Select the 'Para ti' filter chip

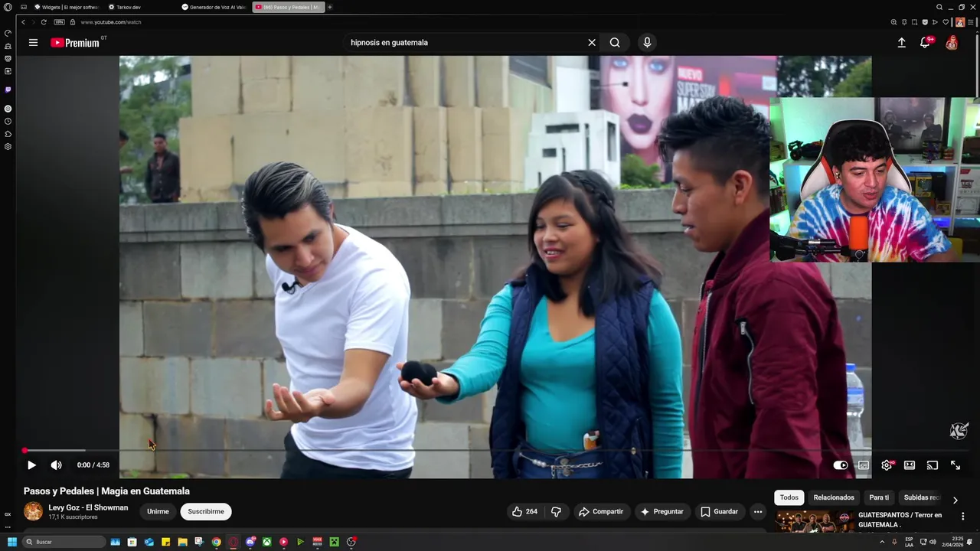[x=879, y=497]
